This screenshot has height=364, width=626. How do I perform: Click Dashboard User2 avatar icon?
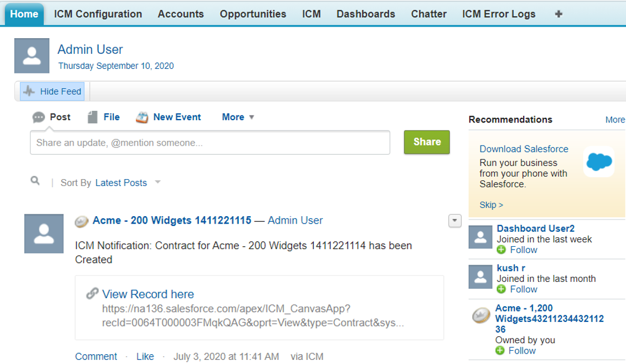point(480,237)
